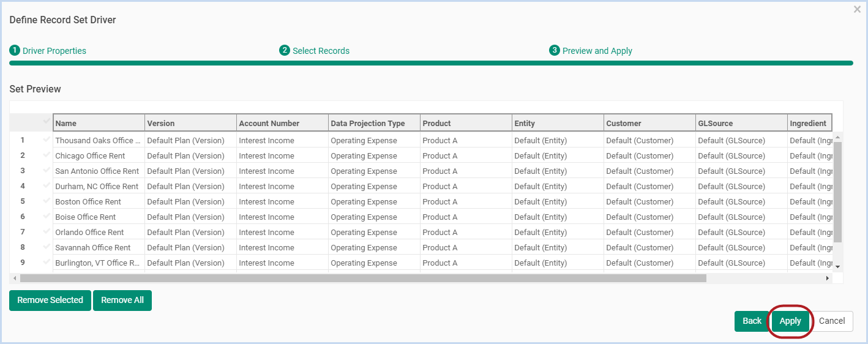The height and width of the screenshot is (344, 868).
Task: Select Boise Office Rent cell
Action: [x=99, y=217]
